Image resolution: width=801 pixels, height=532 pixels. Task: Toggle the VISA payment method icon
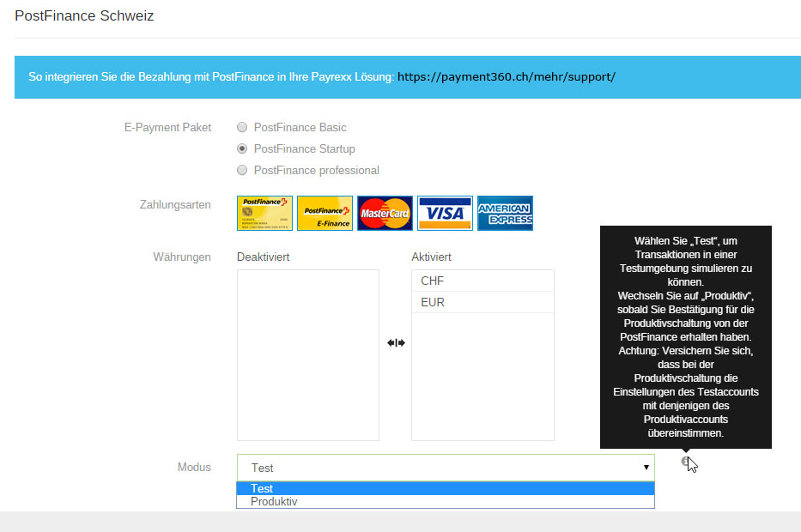pyautogui.click(x=445, y=214)
